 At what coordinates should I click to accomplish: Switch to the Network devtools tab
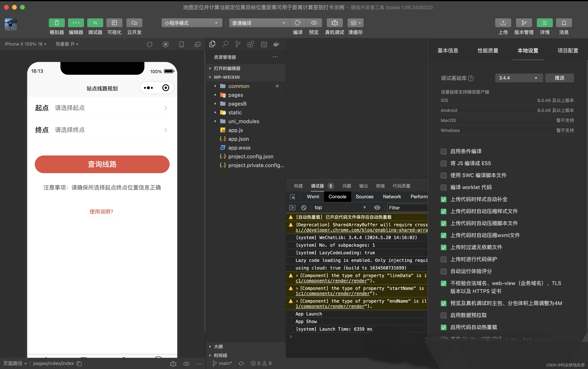pos(392,197)
